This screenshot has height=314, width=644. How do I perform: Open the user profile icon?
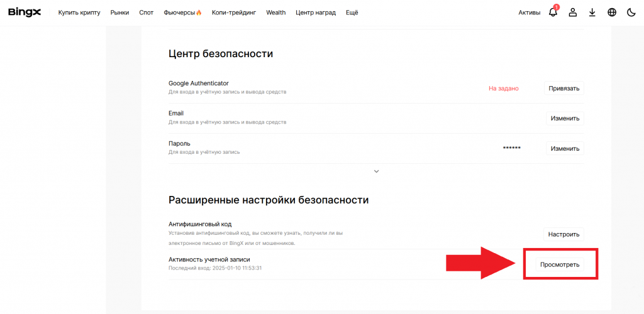point(572,13)
